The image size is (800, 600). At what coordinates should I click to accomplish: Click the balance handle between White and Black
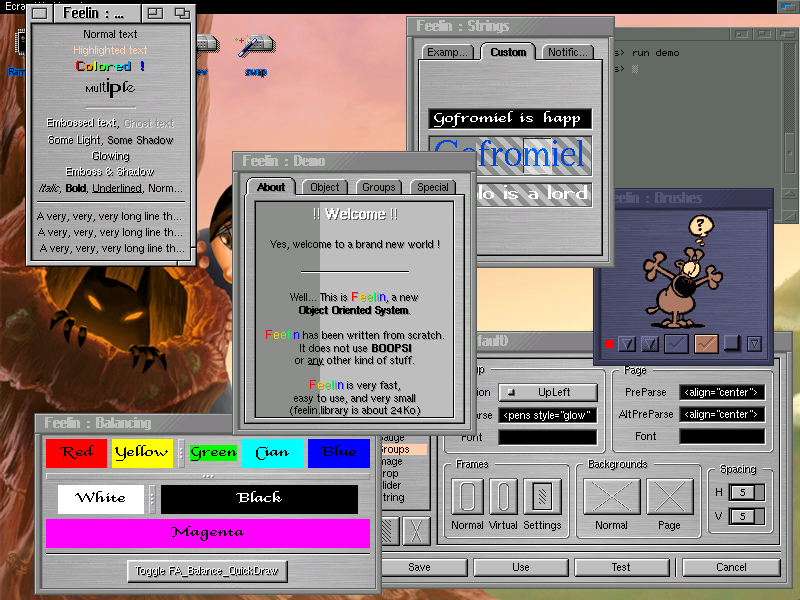(x=152, y=499)
